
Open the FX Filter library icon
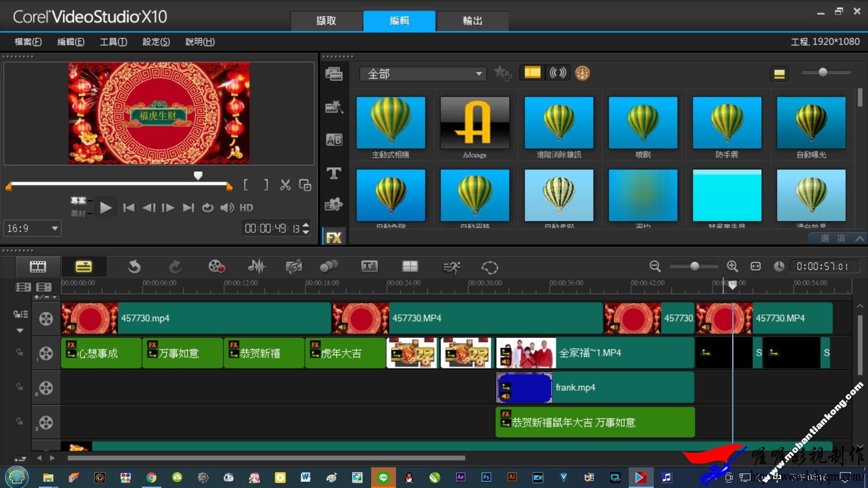(x=334, y=238)
